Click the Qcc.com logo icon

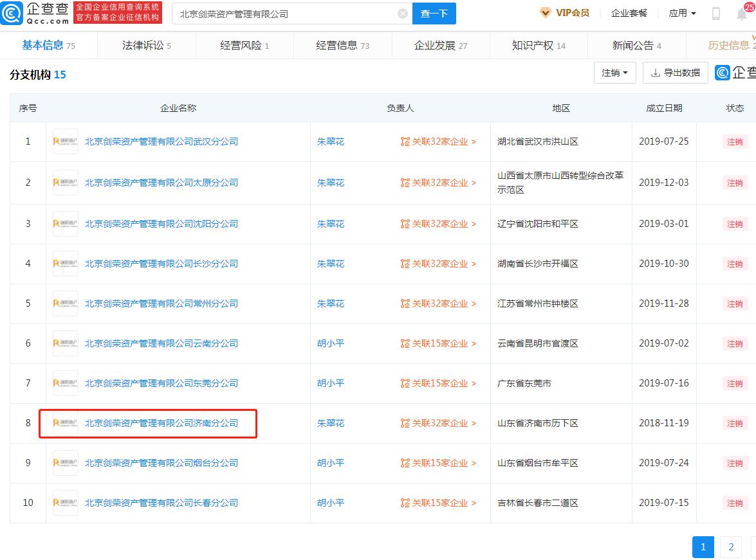click(11, 13)
